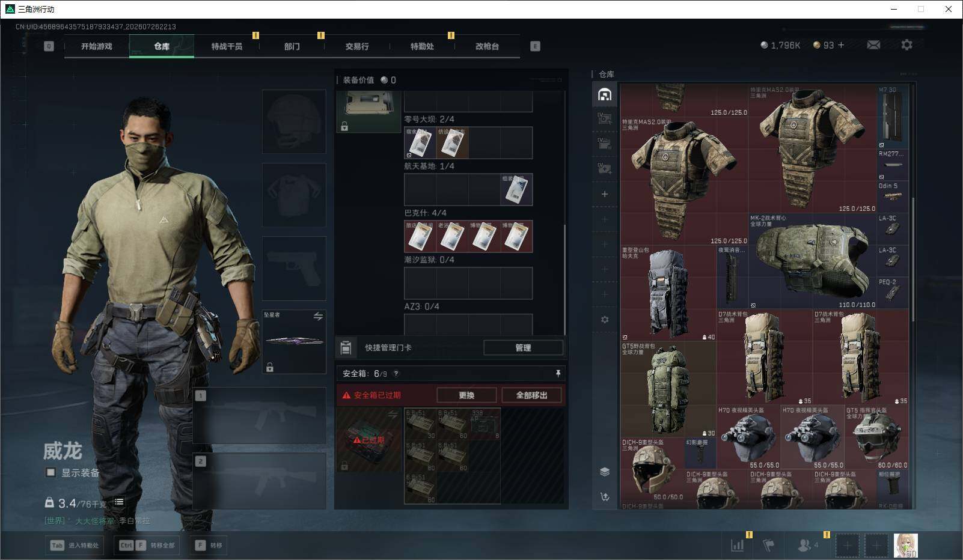Screen dimensions: 963x560
Task: Open the mail envelope icon
Action: pyautogui.click(x=873, y=45)
